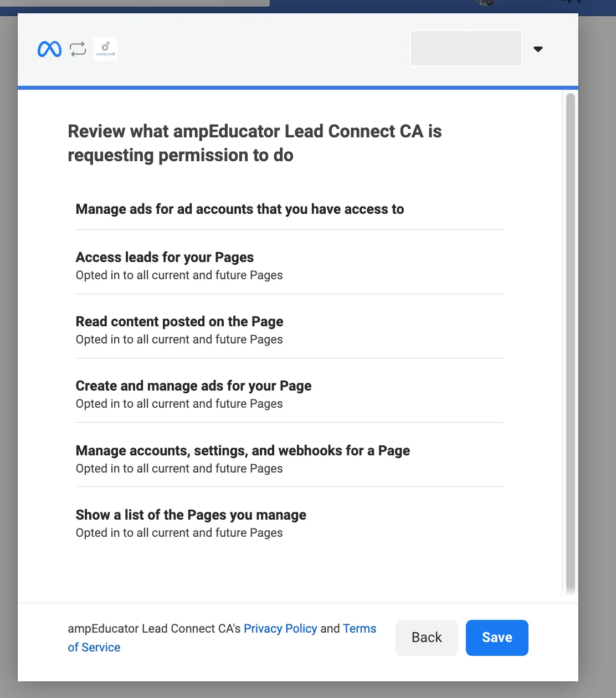Click 'Opted in' text under Show a list
Image resolution: width=616 pixels, height=698 pixels.
(179, 533)
